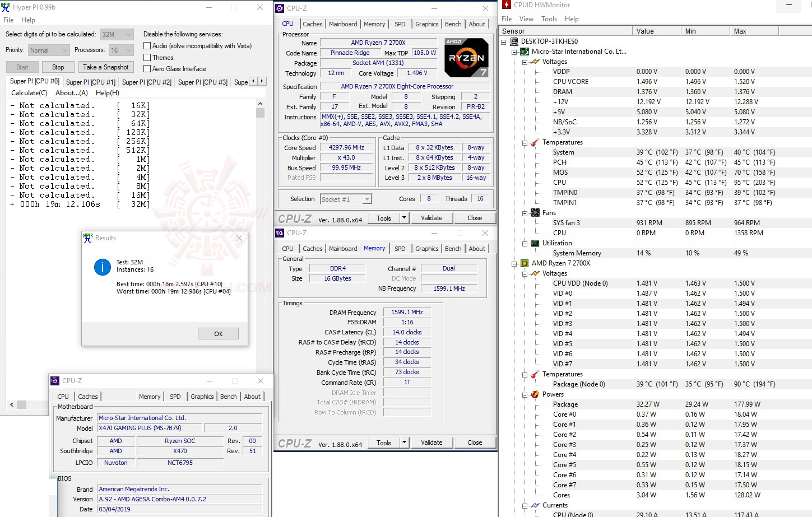Collapse the Micro-Star International tree node
Image resolution: width=812 pixels, height=517 pixels.
(x=514, y=51)
